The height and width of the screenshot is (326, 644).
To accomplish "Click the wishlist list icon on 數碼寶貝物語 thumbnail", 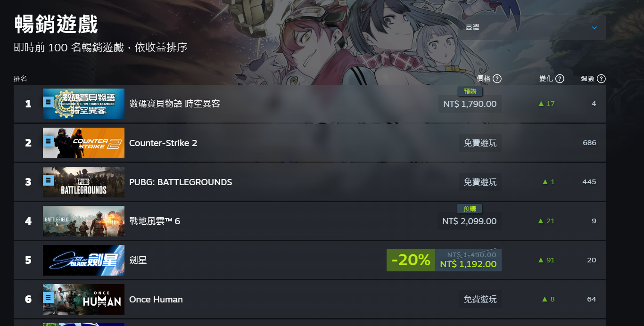I will 48,102.
